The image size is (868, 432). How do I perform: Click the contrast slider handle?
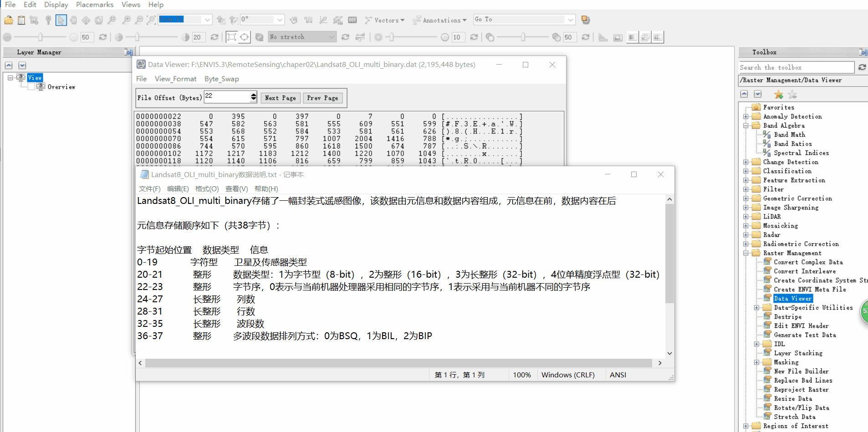click(137, 37)
